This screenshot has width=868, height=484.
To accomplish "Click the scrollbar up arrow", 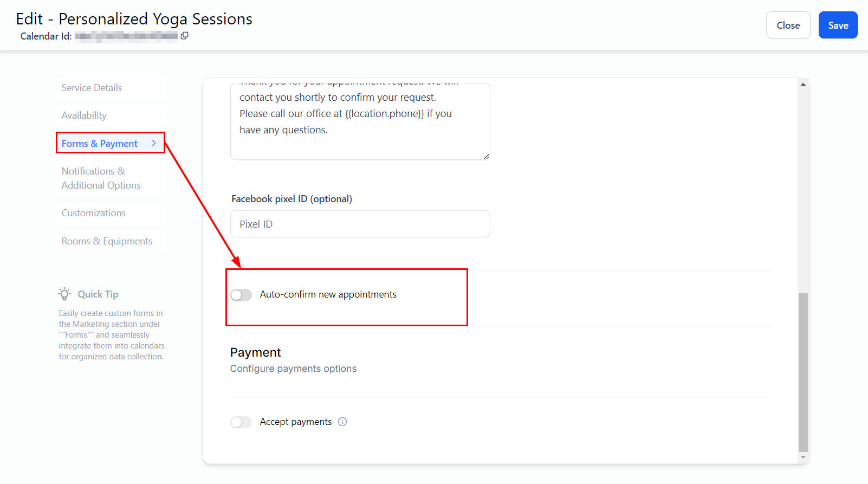I will 803,84.
